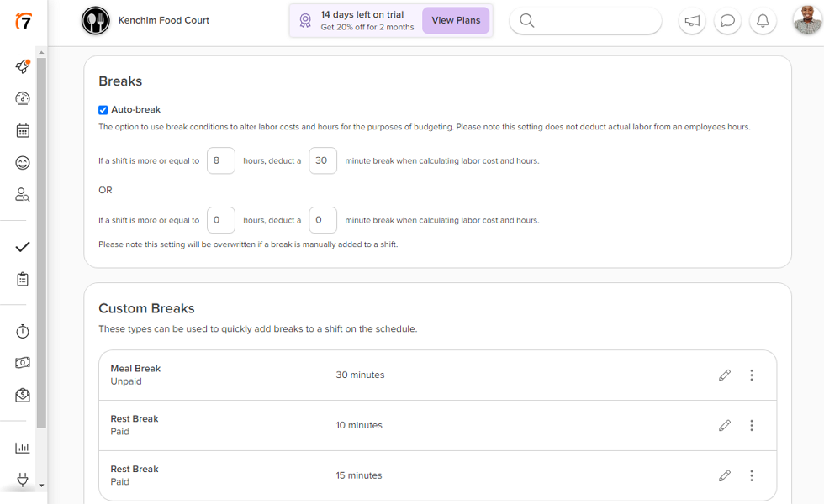Click the Auto-break label text
This screenshot has height=504, width=824.
(135, 110)
